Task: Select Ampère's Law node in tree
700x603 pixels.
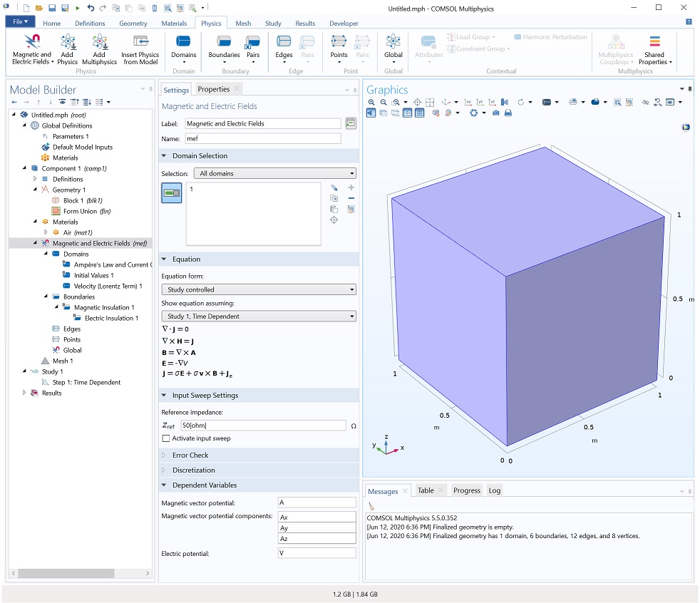Action: click(x=112, y=264)
